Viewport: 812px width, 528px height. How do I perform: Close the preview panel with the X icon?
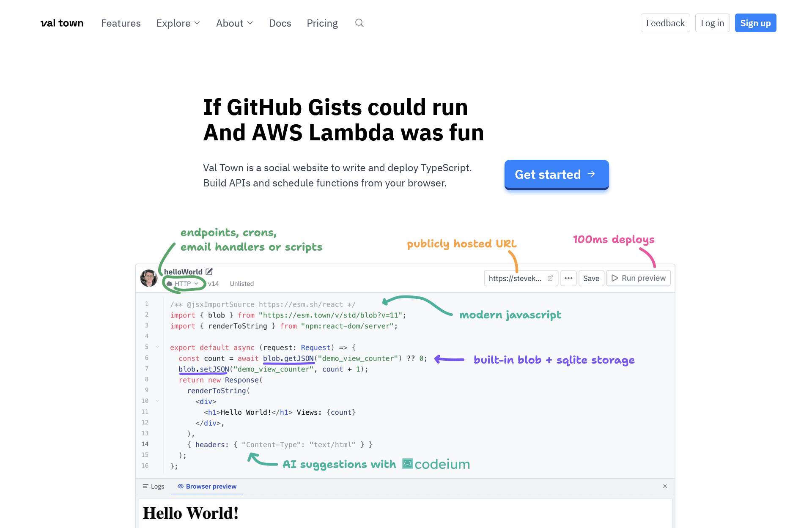[x=665, y=486]
